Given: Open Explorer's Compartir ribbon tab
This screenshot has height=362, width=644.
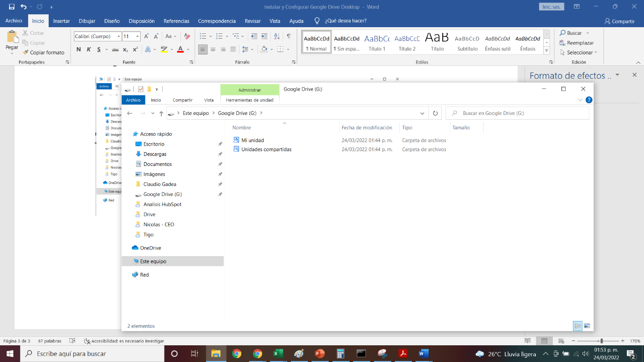Looking at the screenshot, I should tap(183, 100).
